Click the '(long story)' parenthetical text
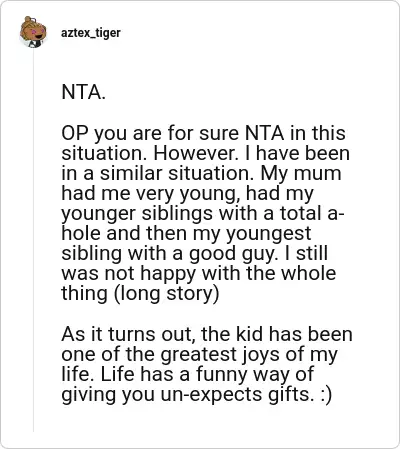This screenshot has width=400, height=449. (x=167, y=294)
